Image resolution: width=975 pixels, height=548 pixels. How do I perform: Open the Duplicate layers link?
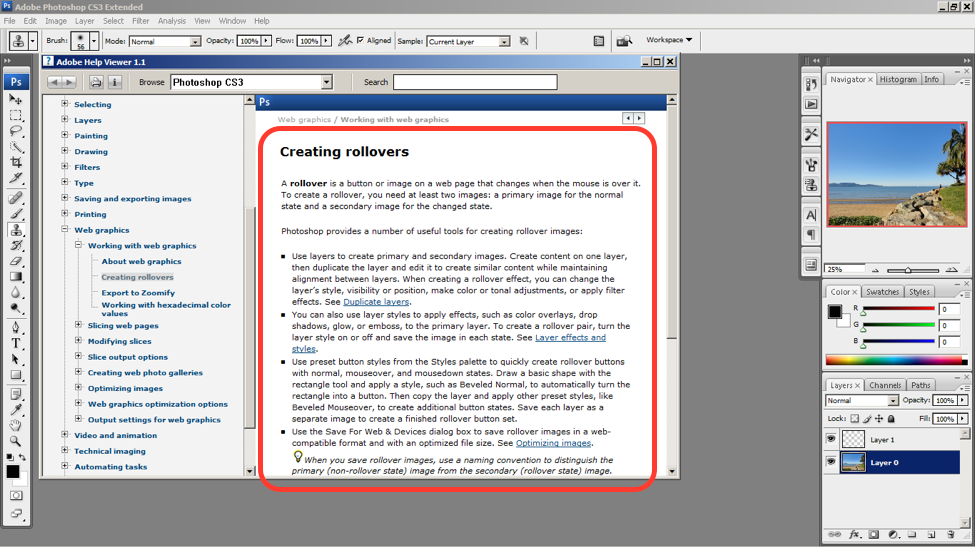[376, 301]
